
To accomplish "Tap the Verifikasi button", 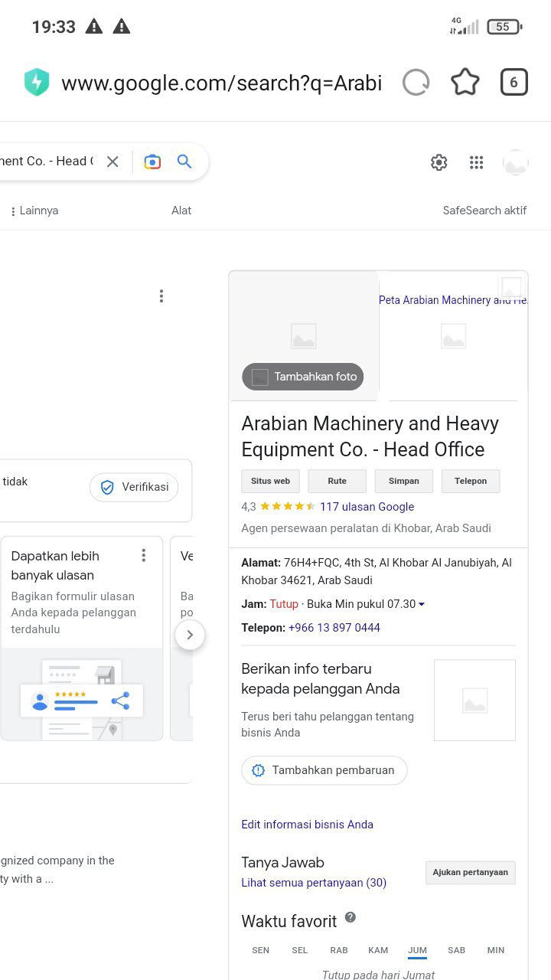I will (x=134, y=487).
